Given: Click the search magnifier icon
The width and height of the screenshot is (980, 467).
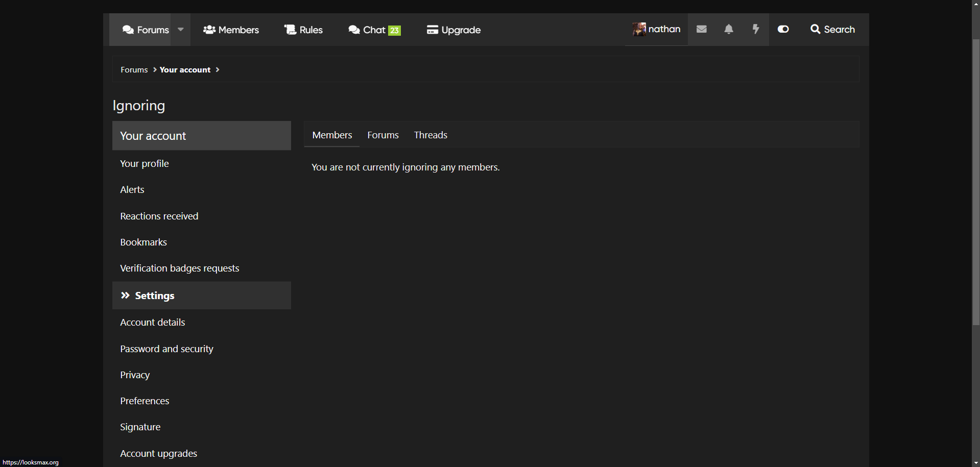Looking at the screenshot, I should pyautogui.click(x=815, y=29).
